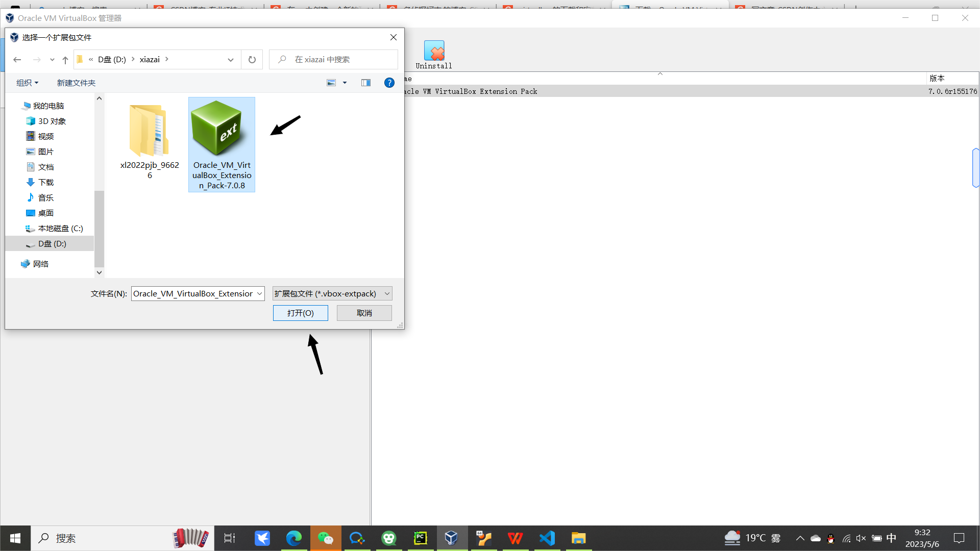Open WPS Office from the taskbar
The height and width of the screenshot is (551, 980).
(516, 538)
